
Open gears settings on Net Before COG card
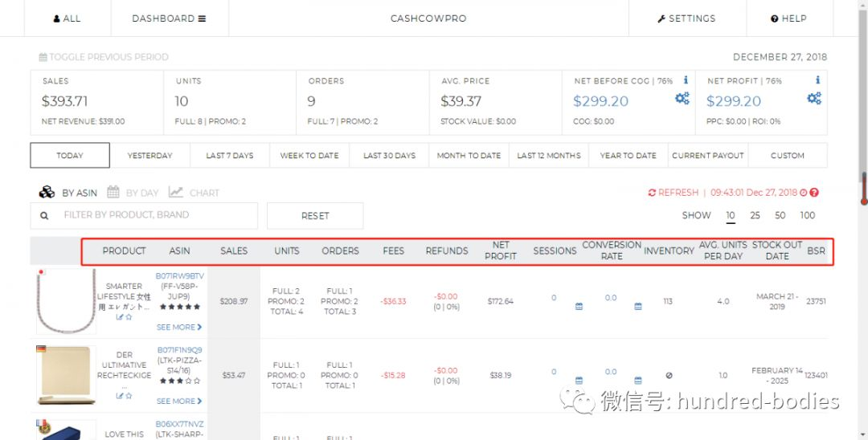[682, 99]
